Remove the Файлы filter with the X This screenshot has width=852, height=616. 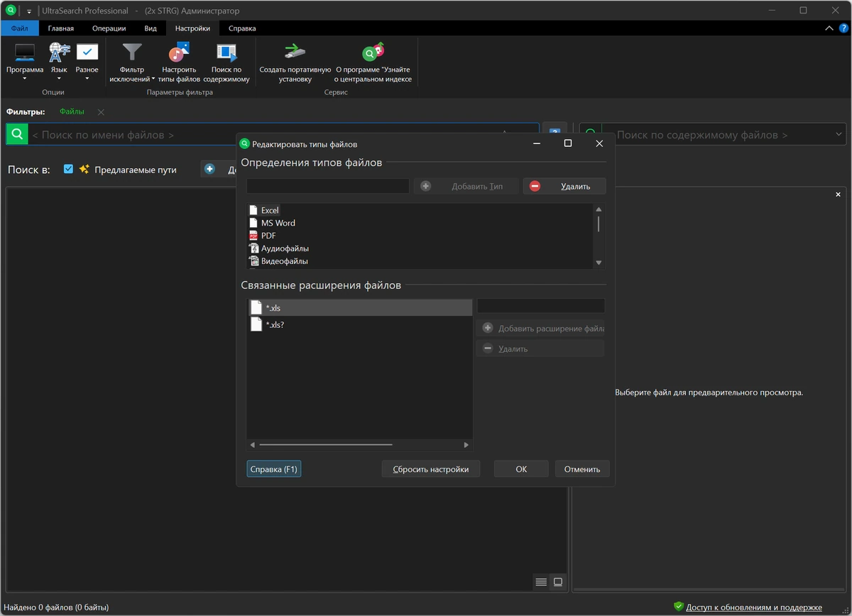pyautogui.click(x=101, y=112)
